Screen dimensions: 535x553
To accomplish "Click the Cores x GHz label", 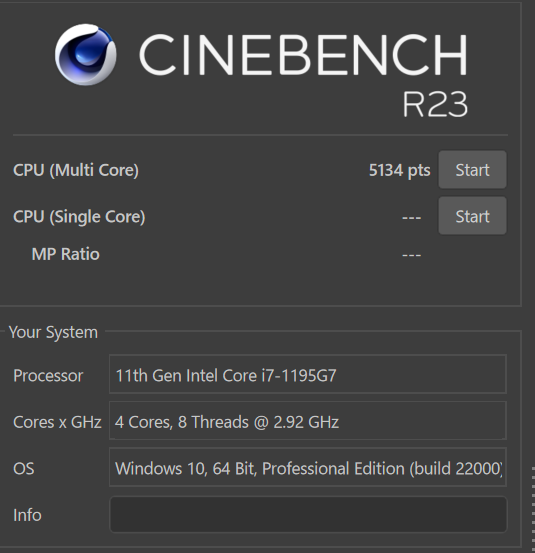I will tap(57, 422).
